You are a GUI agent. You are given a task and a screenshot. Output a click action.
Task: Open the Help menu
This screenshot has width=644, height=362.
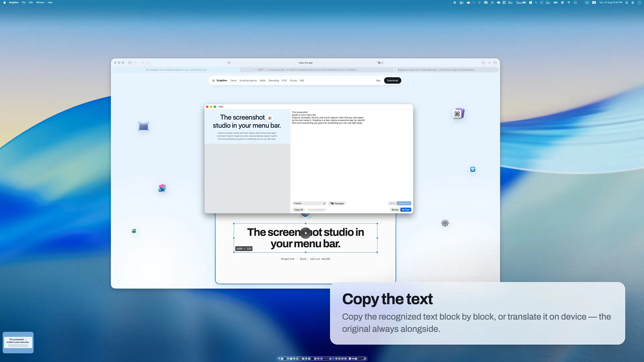pos(50,2)
